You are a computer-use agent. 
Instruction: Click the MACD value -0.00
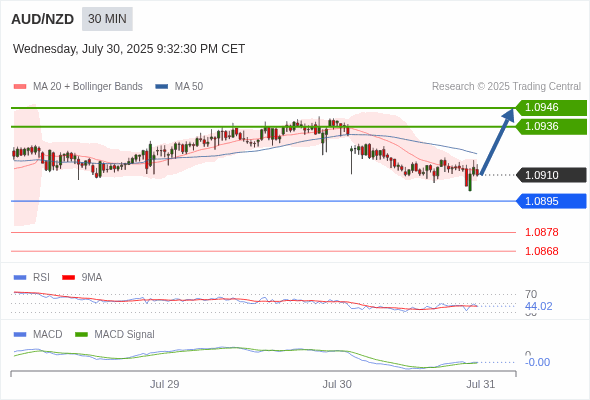(x=537, y=362)
